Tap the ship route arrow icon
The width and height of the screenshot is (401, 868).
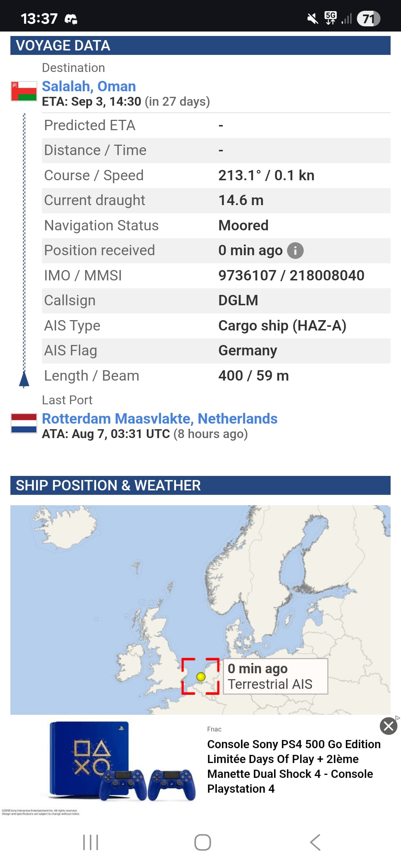click(24, 379)
